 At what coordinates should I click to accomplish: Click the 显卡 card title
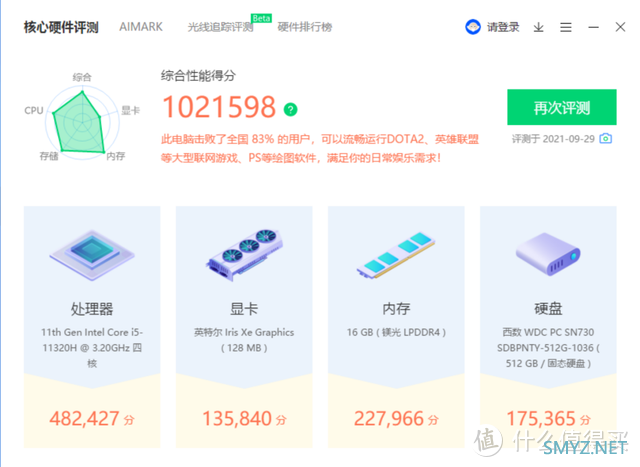244,309
